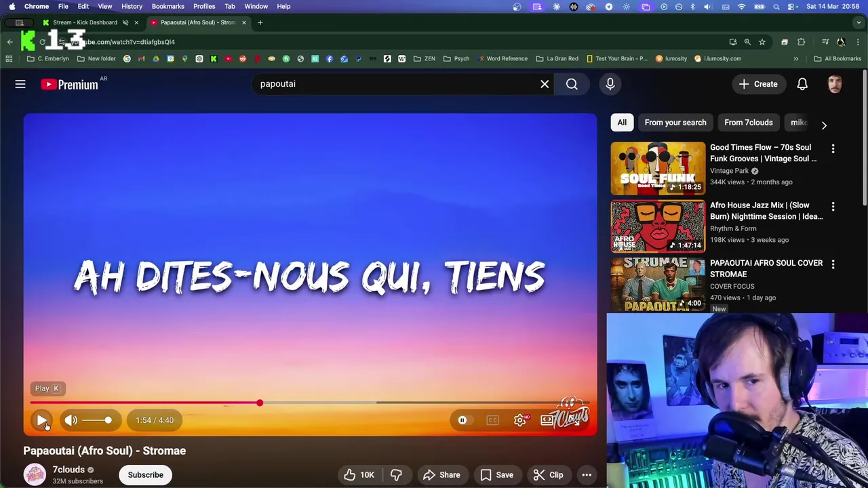The height and width of the screenshot is (488, 868).
Task: Clear the search query with the X
Action: pos(545,84)
